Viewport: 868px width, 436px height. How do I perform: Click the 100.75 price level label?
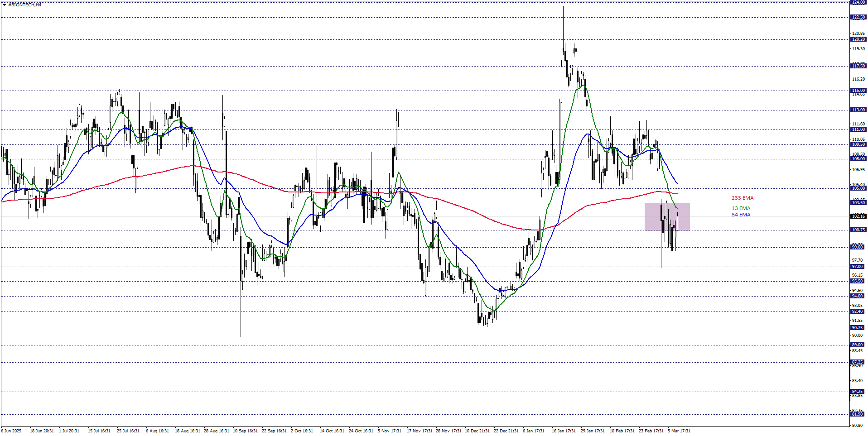click(x=858, y=230)
